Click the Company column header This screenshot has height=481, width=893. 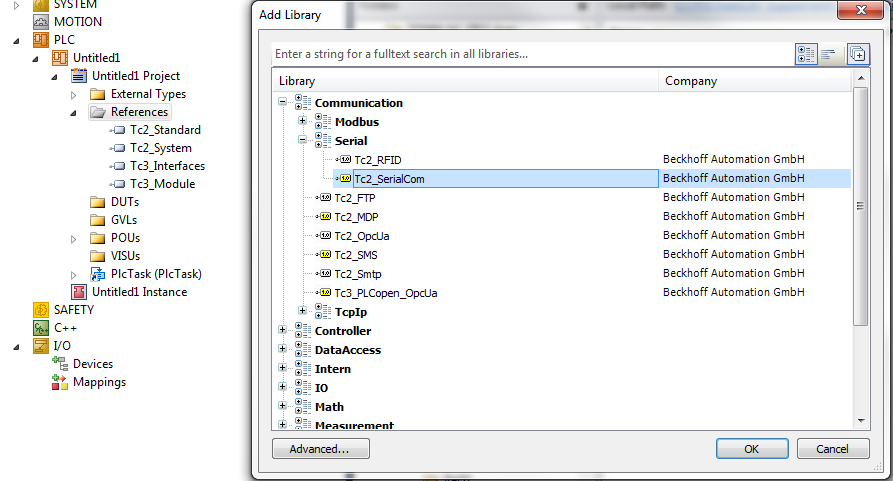coord(755,81)
